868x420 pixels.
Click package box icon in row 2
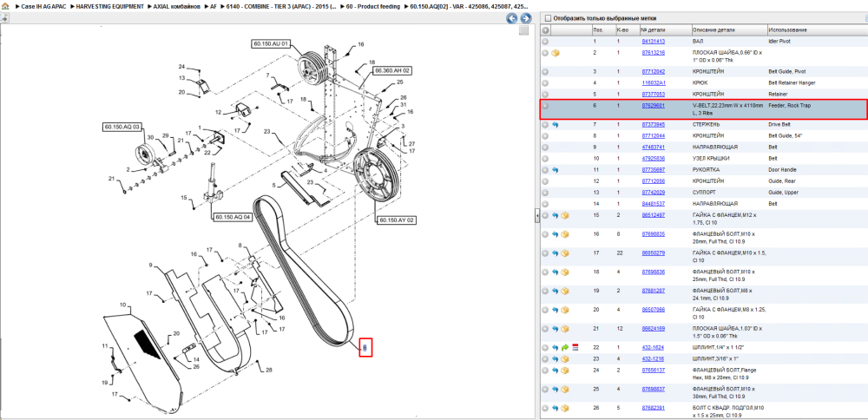pyautogui.click(x=556, y=53)
